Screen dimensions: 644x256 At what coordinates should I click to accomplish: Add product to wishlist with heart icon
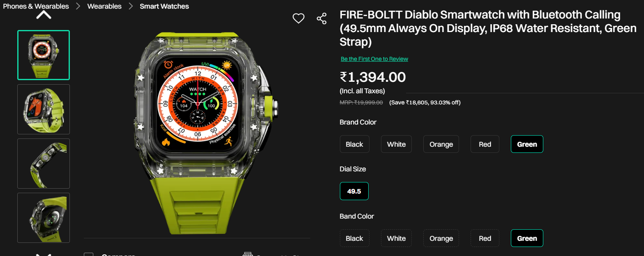click(298, 18)
